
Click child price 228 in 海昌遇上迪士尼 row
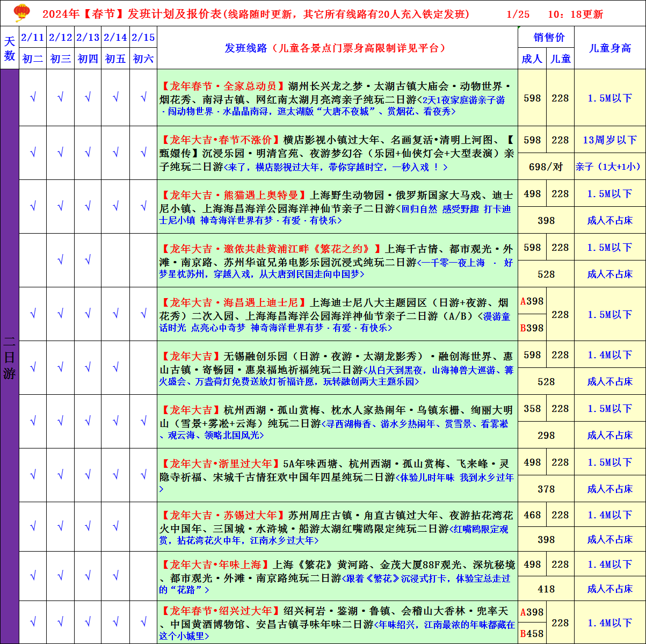pyautogui.click(x=560, y=314)
